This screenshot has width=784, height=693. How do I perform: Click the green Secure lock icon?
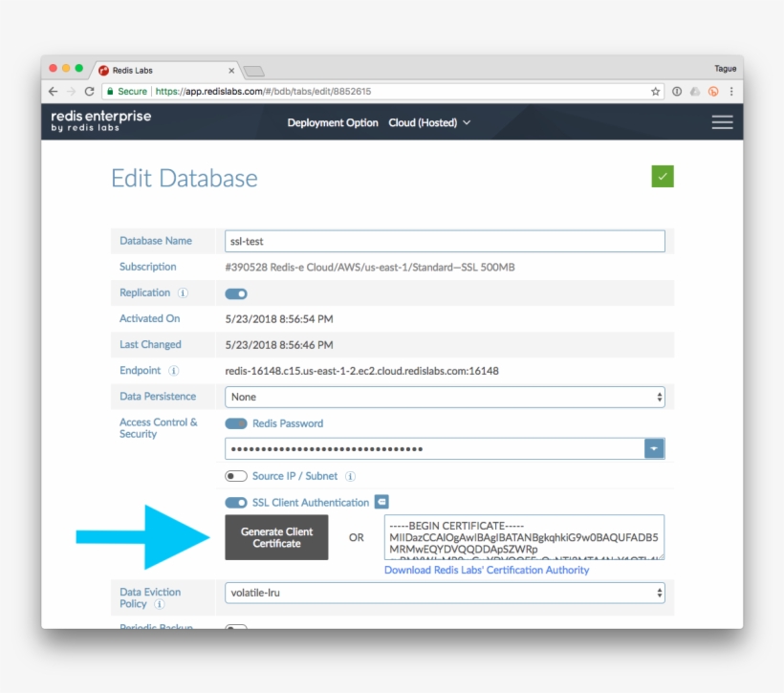tap(111, 91)
